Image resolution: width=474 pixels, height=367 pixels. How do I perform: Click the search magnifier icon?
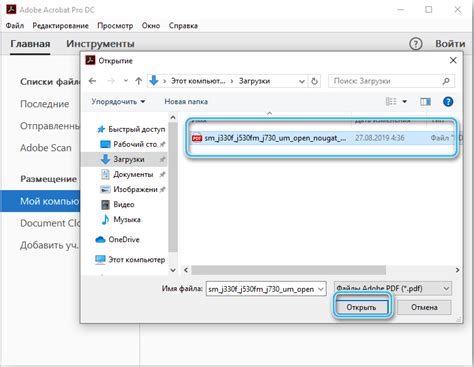click(x=446, y=81)
